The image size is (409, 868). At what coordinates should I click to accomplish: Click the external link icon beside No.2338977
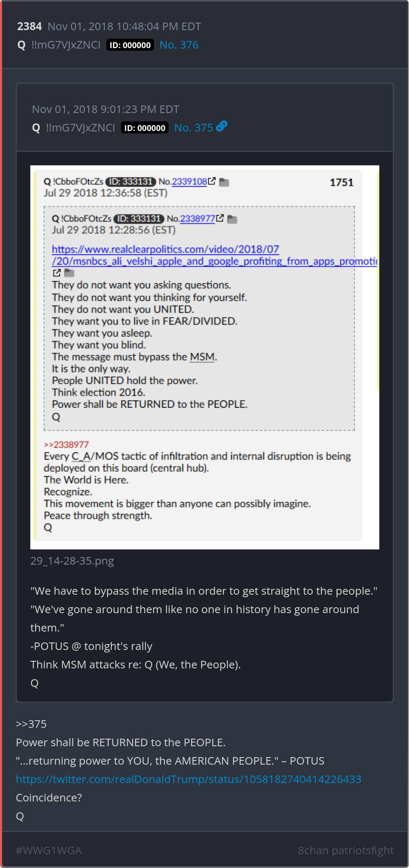click(x=220, y=218)
